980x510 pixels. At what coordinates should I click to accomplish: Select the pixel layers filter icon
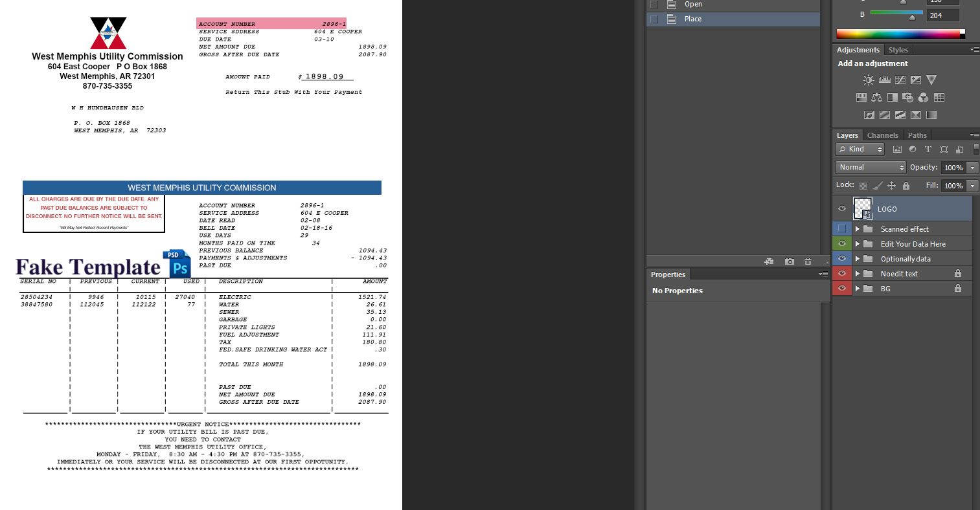click(x=897, y=150)
